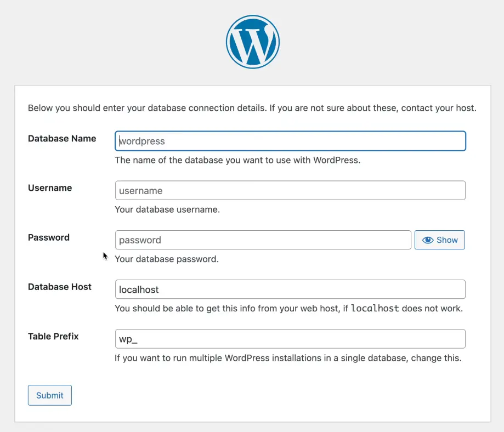Click the 'Your database username.' hint
The width and height of the screenshot is (504, 432).
[x=167, y=209]
